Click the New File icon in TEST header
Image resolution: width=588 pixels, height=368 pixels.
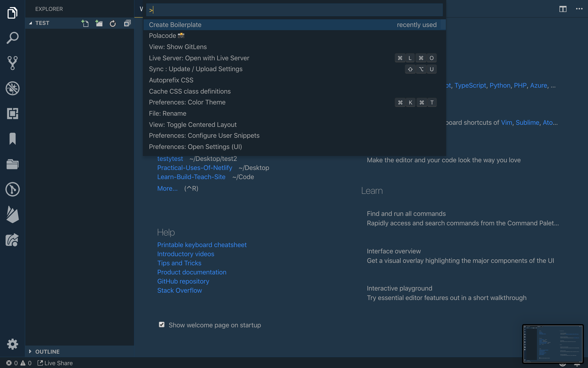coord(85,23)
